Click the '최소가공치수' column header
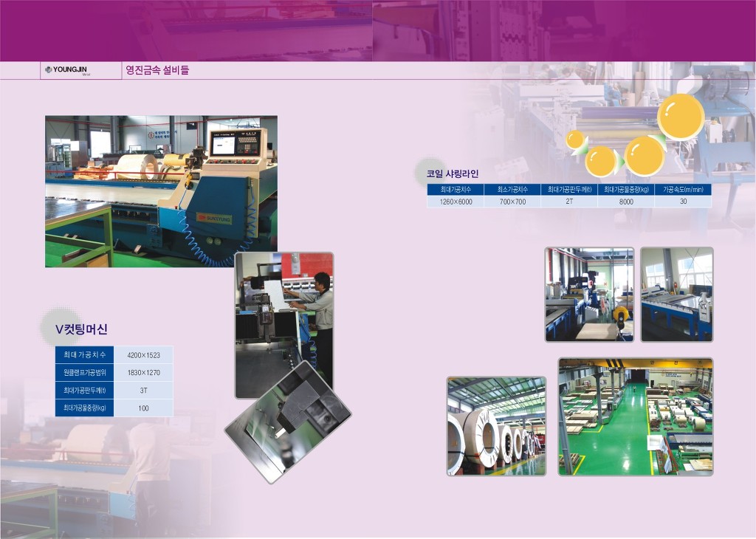Screen dimensions: 756x539 point(512,190)
